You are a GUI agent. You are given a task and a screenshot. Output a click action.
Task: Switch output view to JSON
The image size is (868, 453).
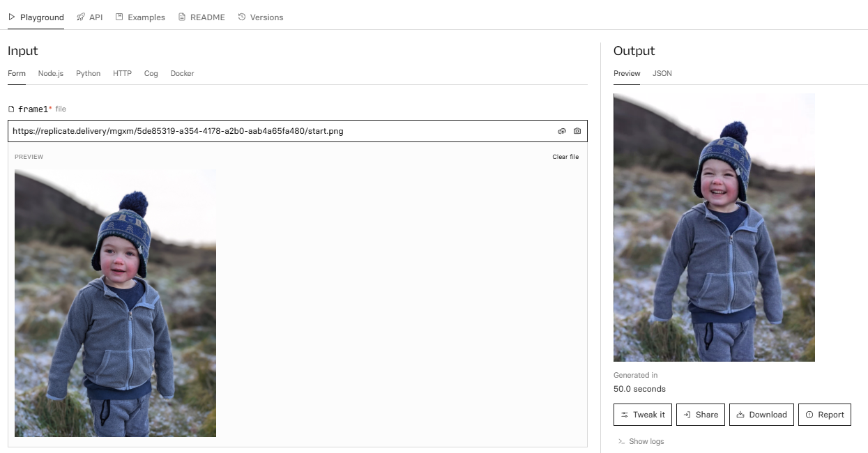pyautogui.click(x=662, y=73)
